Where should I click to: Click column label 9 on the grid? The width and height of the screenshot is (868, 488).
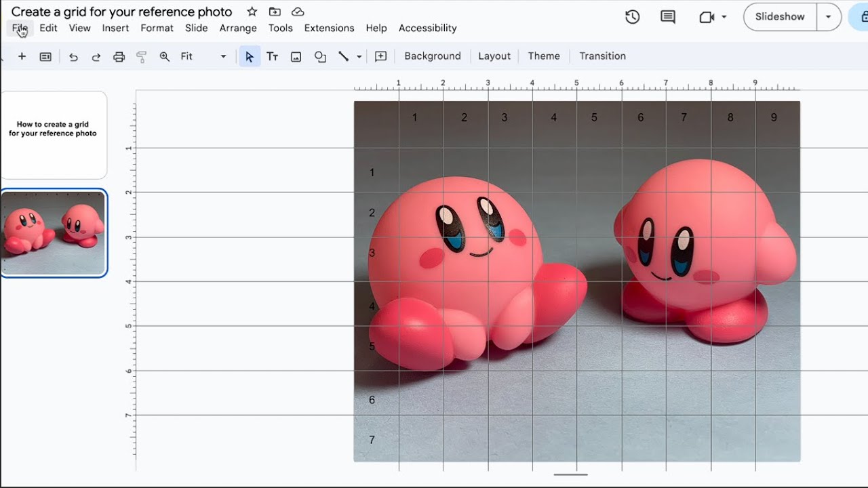click(774, 117)
